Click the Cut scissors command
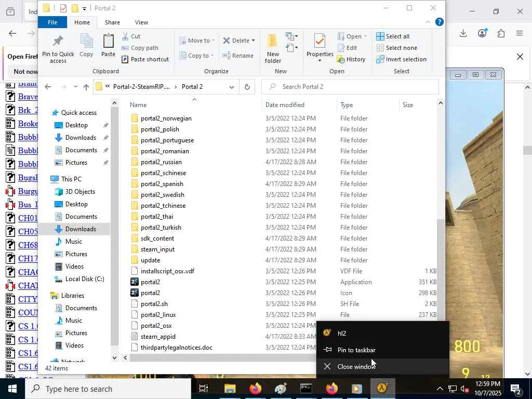 (131, 36)
